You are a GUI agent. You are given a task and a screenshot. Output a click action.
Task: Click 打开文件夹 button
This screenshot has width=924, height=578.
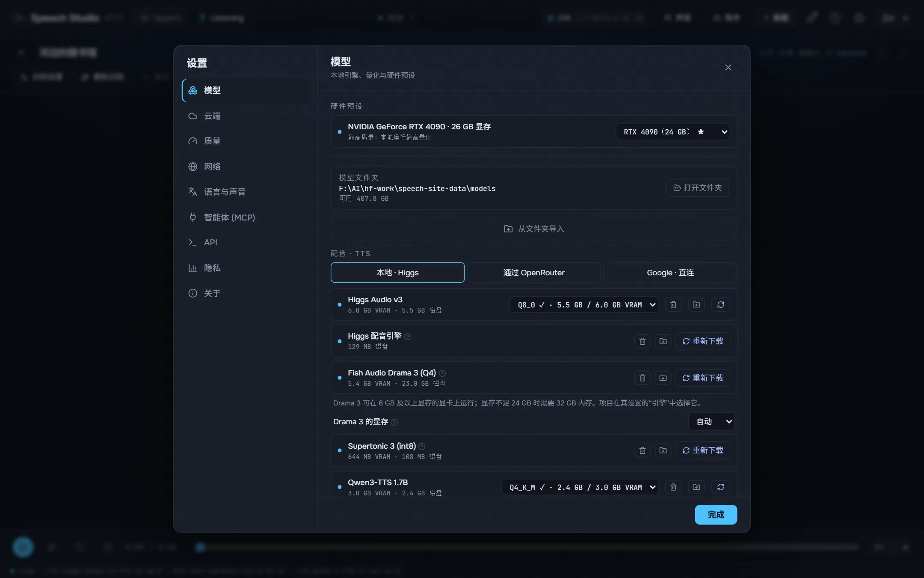(x=698, y=188)
